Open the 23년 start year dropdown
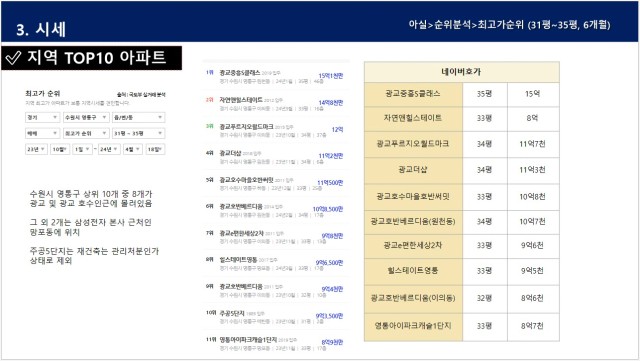 click(x=36, y=149)
